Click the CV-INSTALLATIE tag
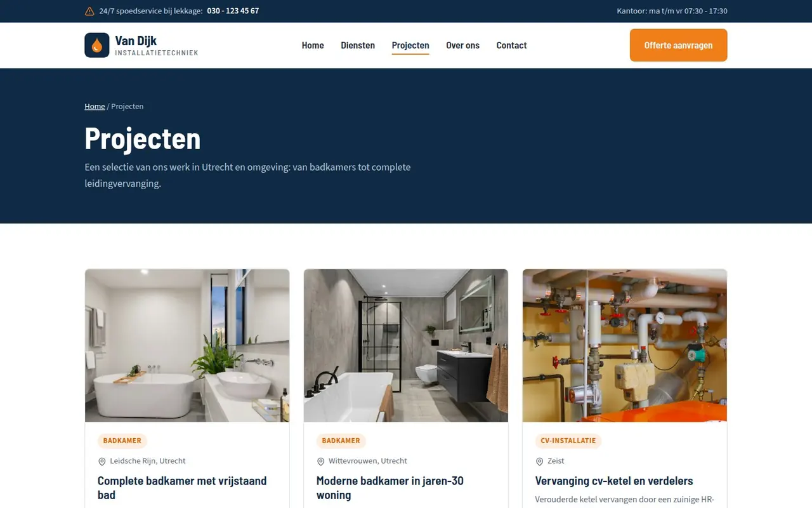The image size is (812, 508). click(568, 441)
